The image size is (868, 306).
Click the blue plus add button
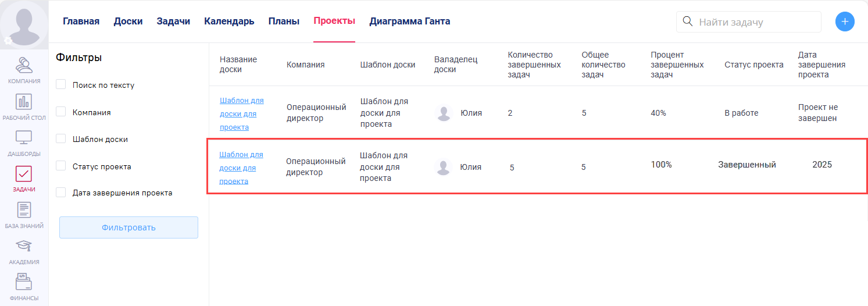coord(845,22)
